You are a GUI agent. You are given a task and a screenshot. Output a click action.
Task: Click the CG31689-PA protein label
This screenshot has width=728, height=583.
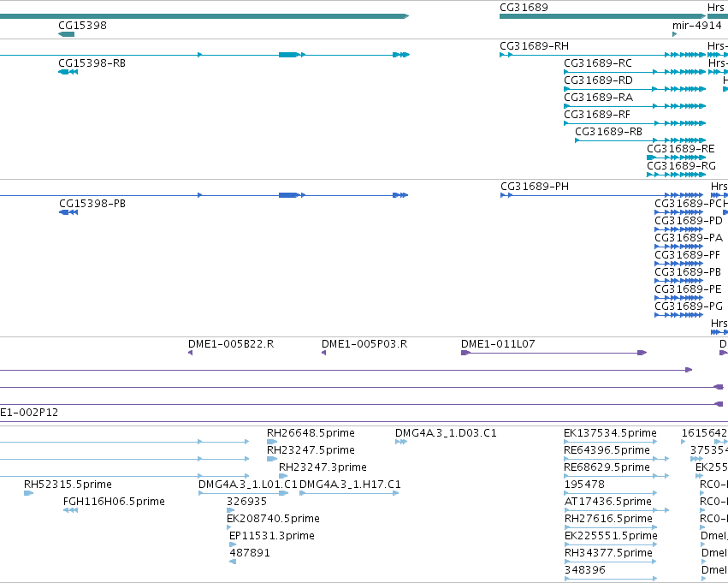coord(689,238)
